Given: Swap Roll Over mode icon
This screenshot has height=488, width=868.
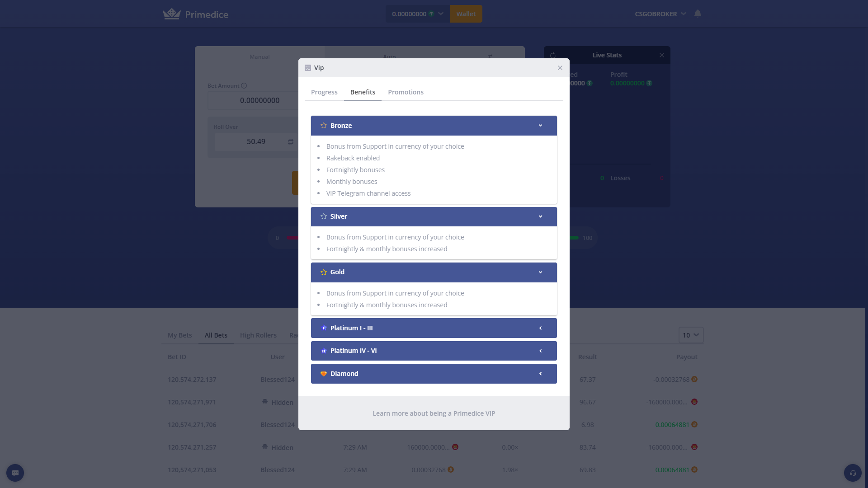Looking at the screenshot, I should (x=291, y=142).
